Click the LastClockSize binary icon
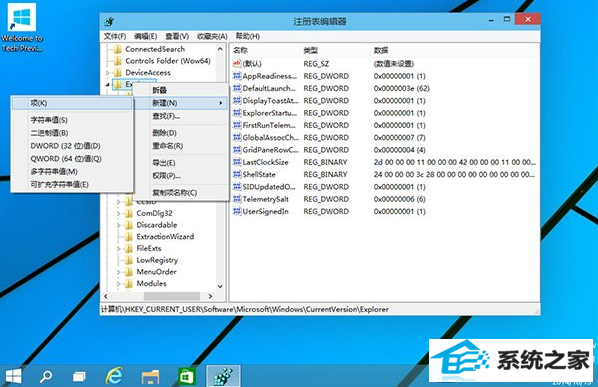 point(237,162)
